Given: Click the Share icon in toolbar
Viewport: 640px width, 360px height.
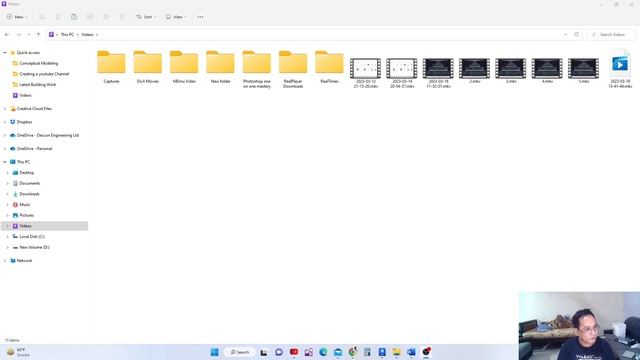Looking at the screenshot, I should coord(106,17).
